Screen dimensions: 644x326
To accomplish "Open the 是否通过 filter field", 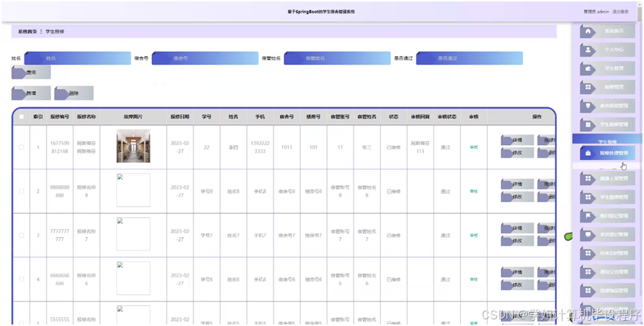I will click(469, 59).
